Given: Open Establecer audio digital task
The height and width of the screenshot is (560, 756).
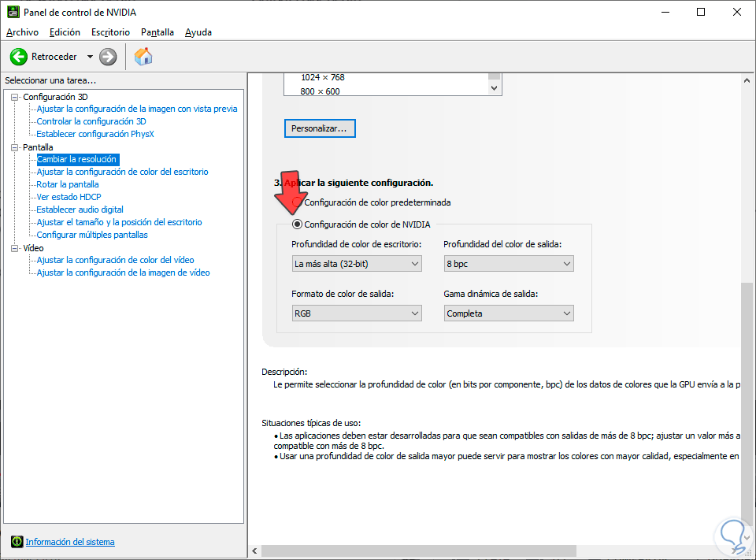Looking at the screenshot, I should (x=80, y=210).
